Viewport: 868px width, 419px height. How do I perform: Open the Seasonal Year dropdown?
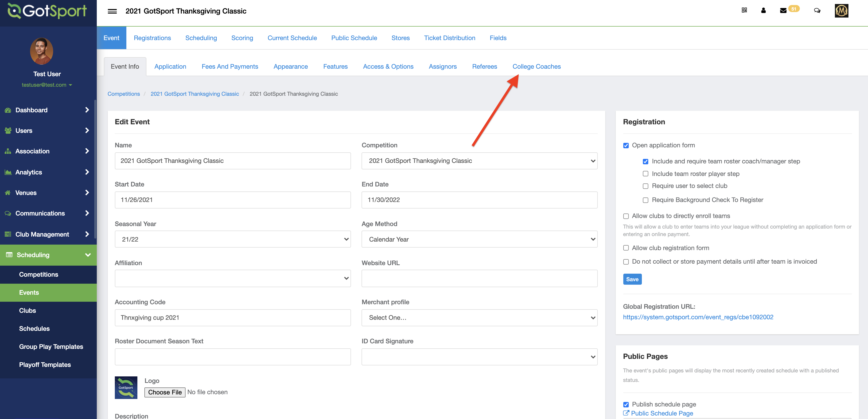233,239
